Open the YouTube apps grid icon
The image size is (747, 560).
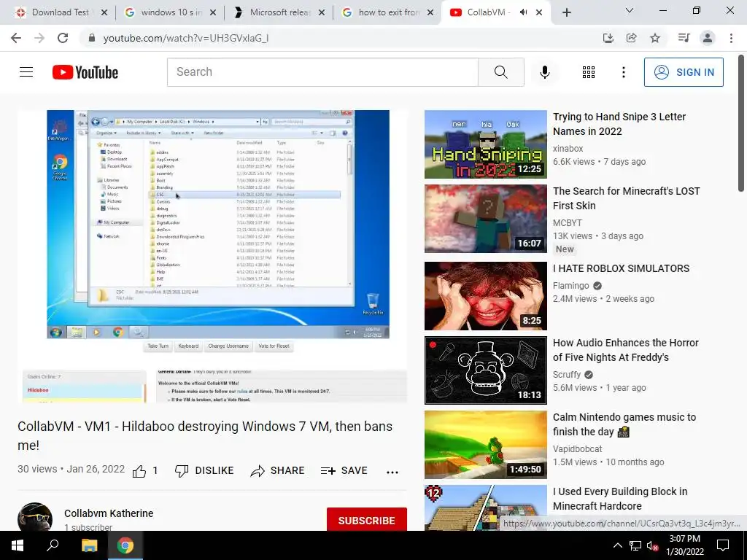[589, 72]
